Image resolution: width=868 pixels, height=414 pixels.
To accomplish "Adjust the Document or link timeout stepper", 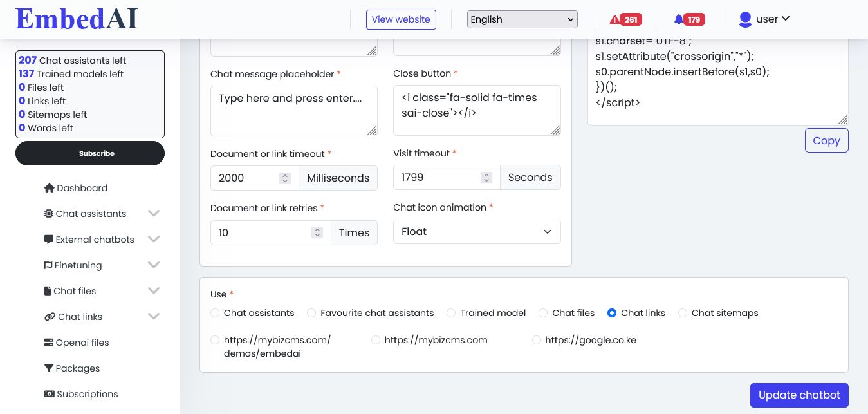I will pyautogui.click(x=285, y=178).
